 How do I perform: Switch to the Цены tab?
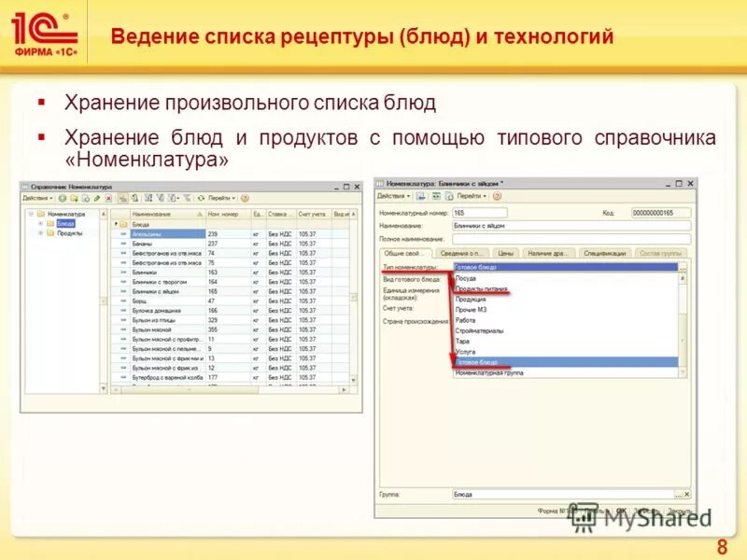coord(505,253)
